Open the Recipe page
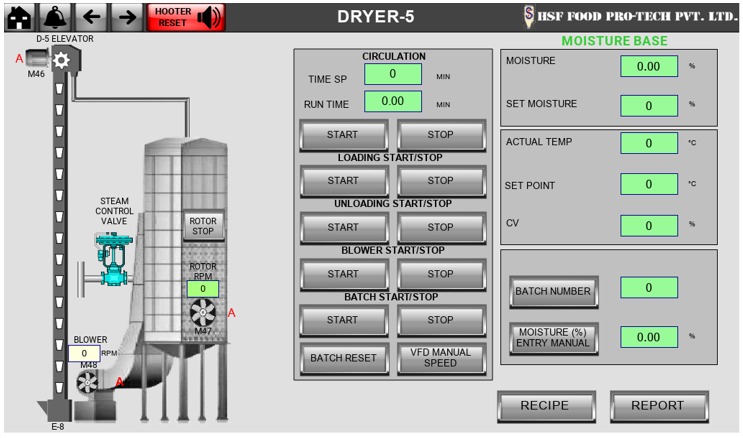The width and height of the screenshot is (743, 438). coord(544,406)
